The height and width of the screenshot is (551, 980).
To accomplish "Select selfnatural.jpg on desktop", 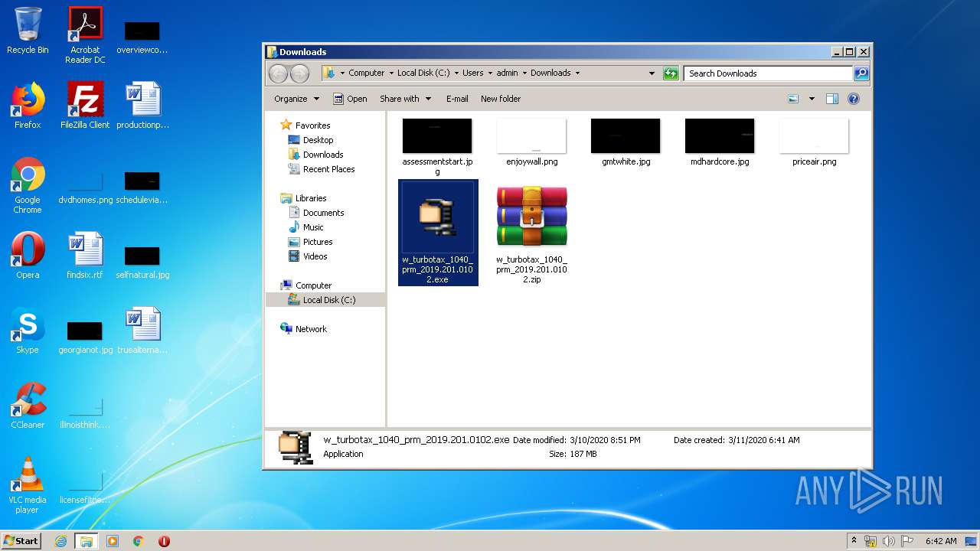I will tap(142, 262).
